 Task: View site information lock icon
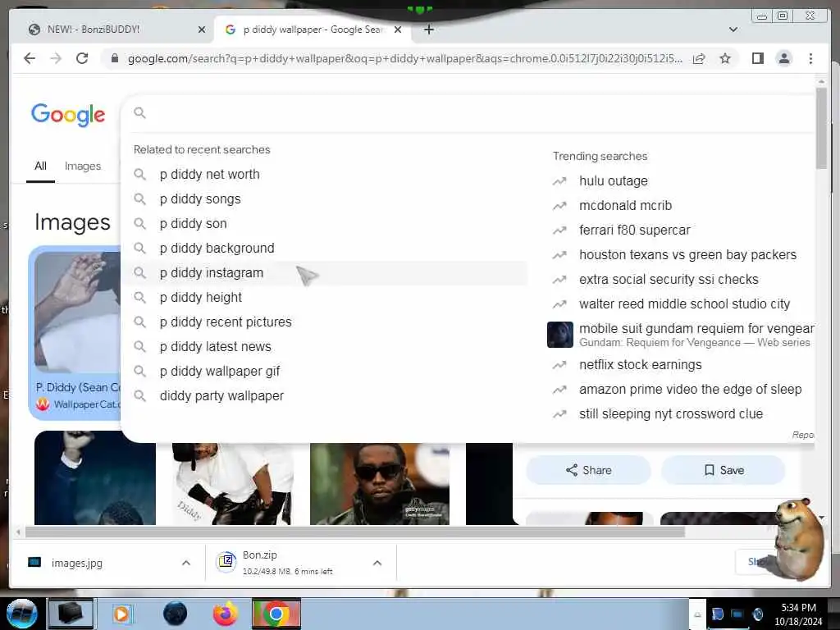click(x=114, y=58)
